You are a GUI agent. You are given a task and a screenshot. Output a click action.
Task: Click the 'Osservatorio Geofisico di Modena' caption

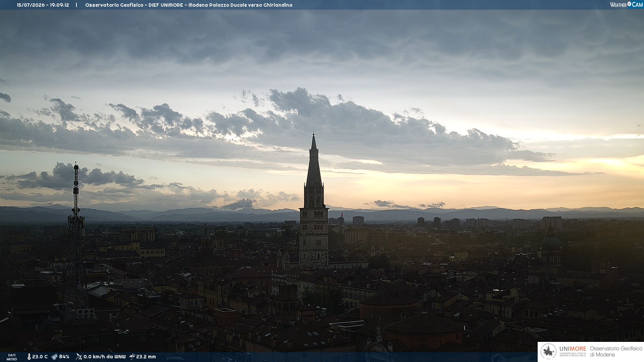pos(616,352)
